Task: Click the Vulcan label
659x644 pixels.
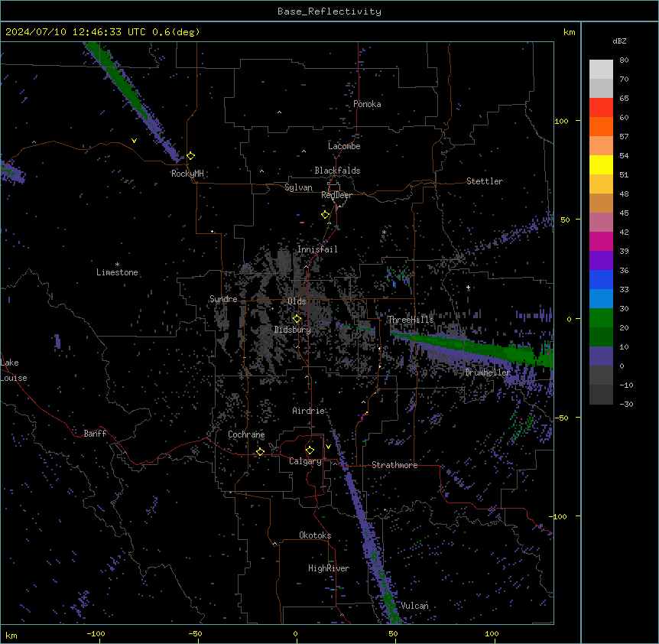Action: pyautogui.click(x=414, y=606)
